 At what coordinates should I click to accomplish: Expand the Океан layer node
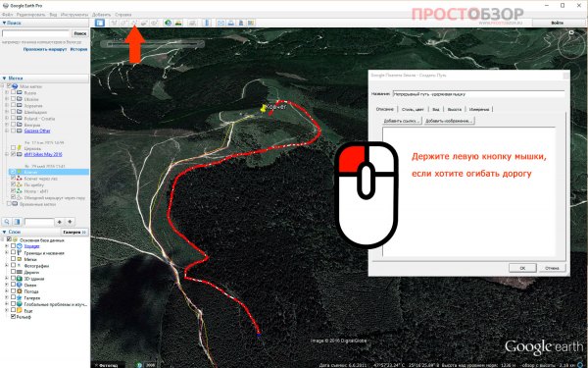click(7, 285)
